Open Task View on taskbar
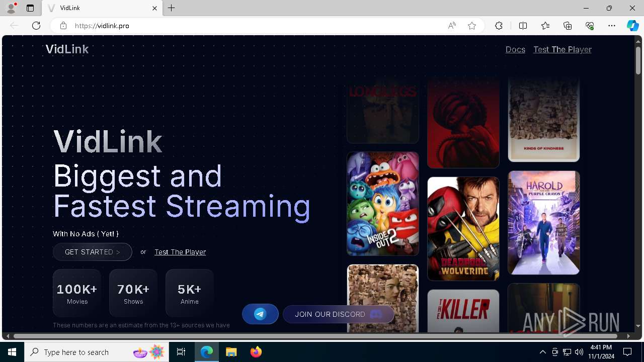The image size is (644, 362). [181, 352]
